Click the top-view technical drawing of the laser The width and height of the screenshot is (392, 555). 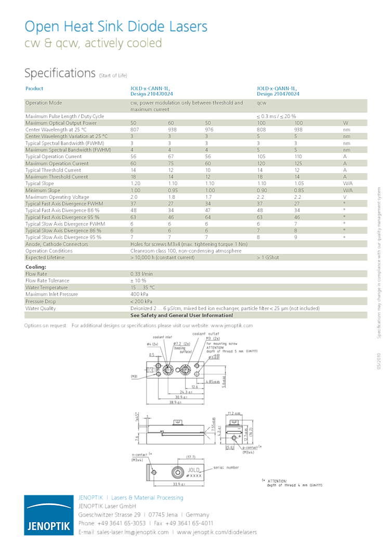click(x=177, y=370)
